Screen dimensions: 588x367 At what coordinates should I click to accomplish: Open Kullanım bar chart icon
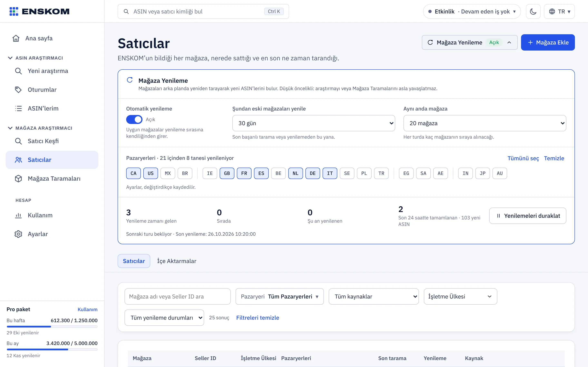coord(18,215)
